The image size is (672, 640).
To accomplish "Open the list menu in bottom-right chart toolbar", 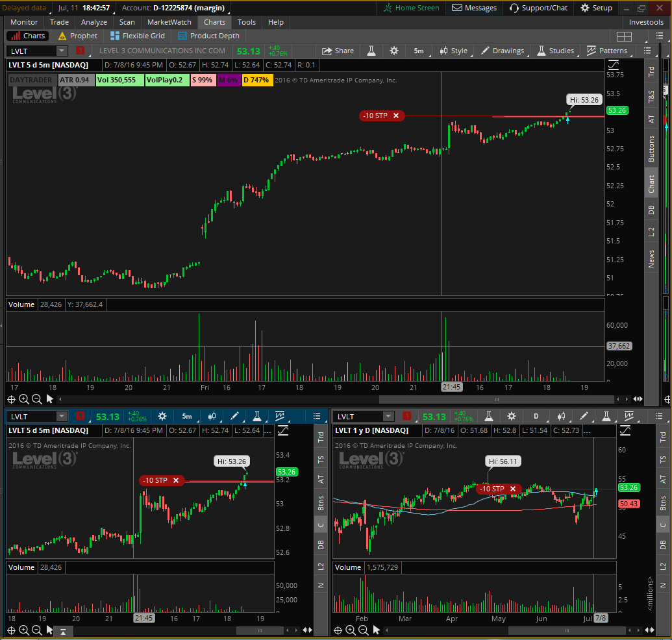I will (x=659, y=416).
